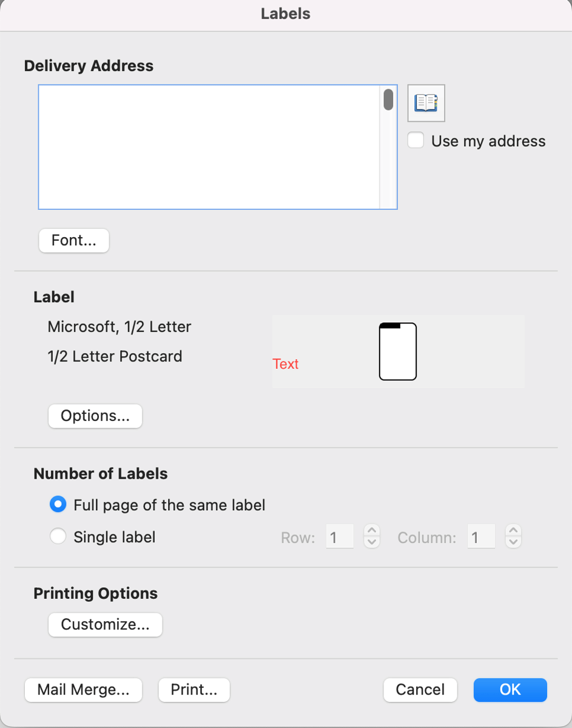Screen dimensions: 572x728
Task: Enable the Use my address checkbox
Action: (x=416, y=141)
